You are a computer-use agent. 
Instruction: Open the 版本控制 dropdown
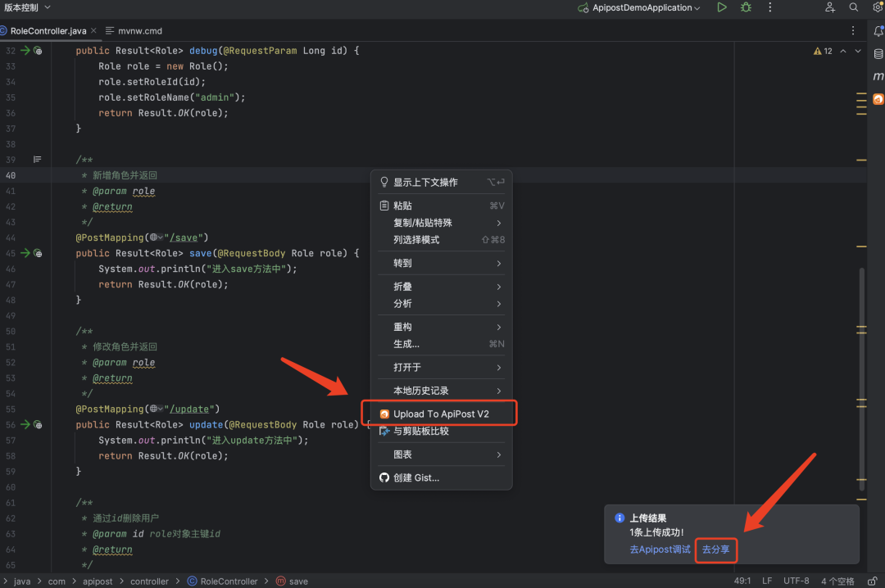click(27, 7)
